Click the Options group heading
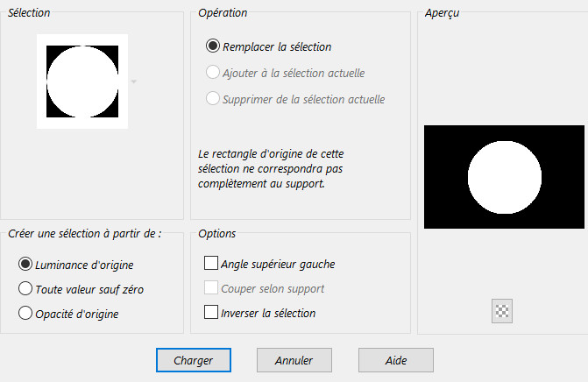 (x=216, y=233)
